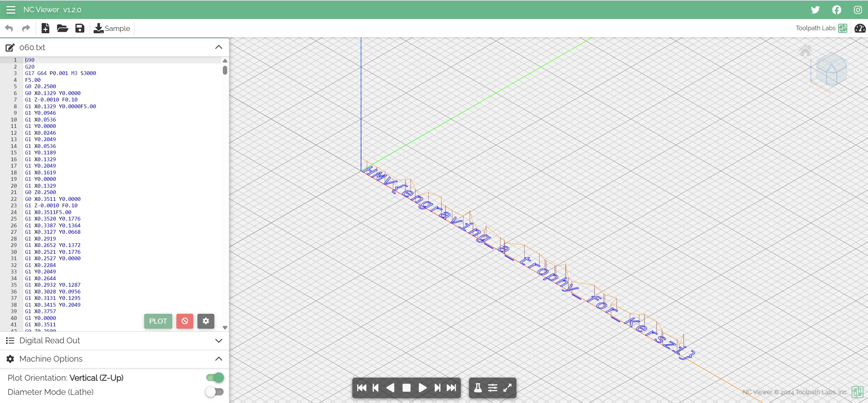Viewport: 868px width, 403px height.
Task: Undo the last edit
Action: click(x=9, y=28)
